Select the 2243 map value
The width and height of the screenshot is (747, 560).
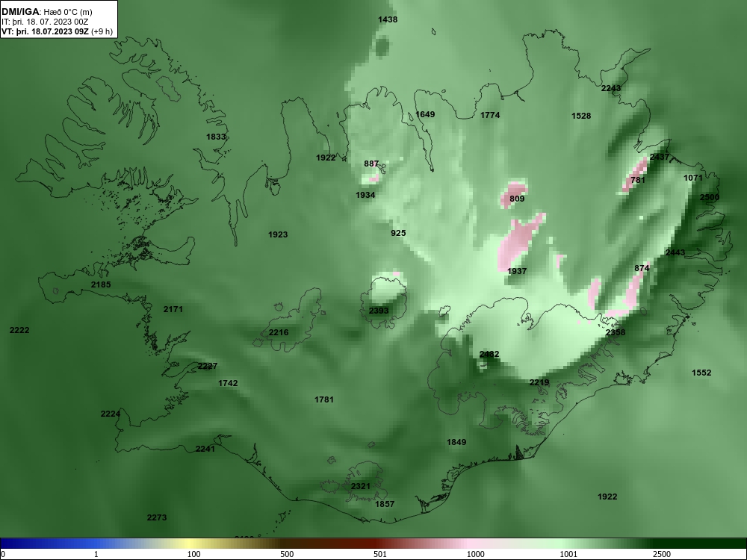[x=611, y=88]
